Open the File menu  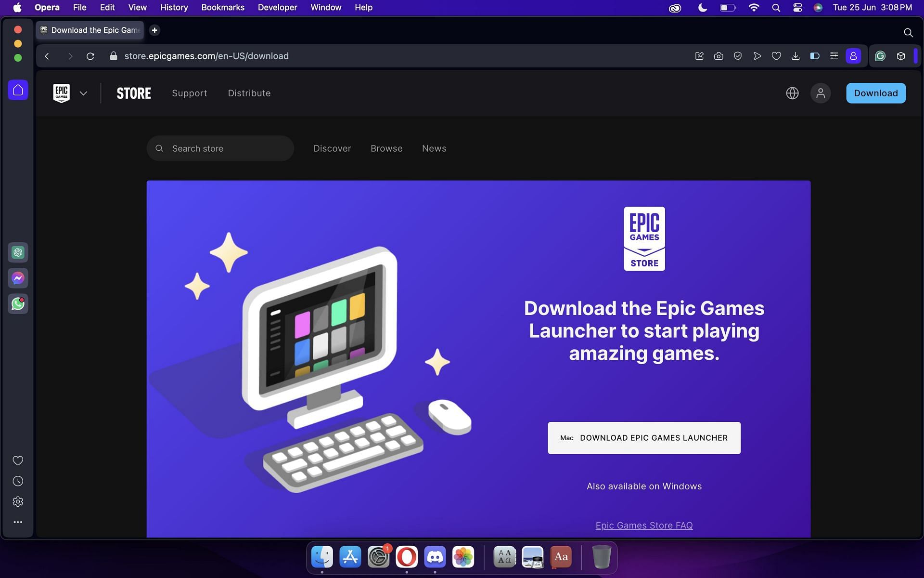click(79, 7)
